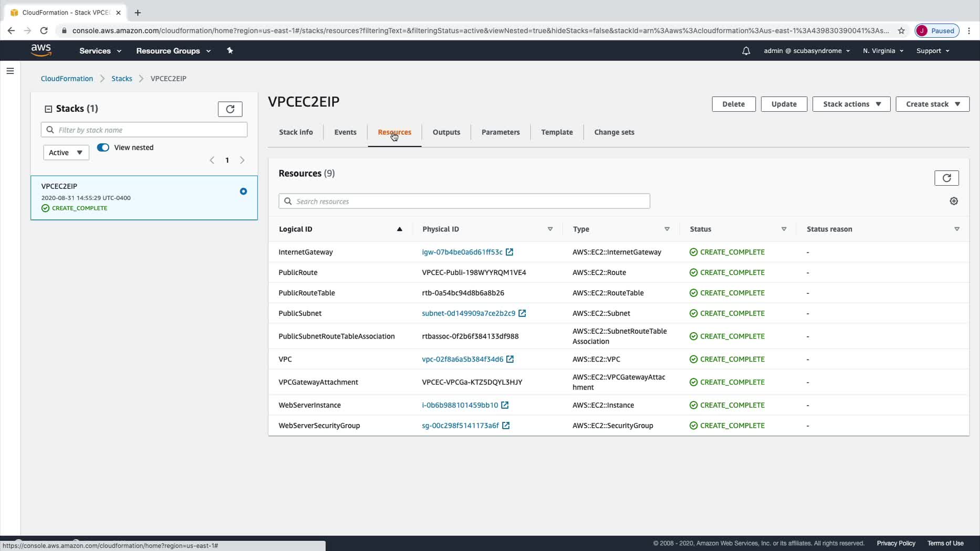Open the notifications bell
The width and height of the screenshot is (980, 551).
746,51
